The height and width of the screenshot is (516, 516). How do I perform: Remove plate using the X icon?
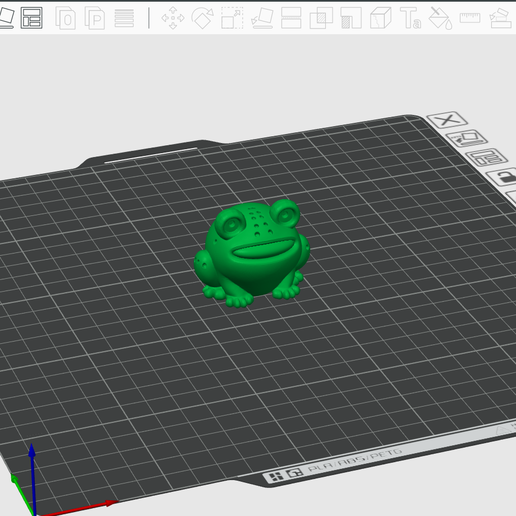(447, 119)
